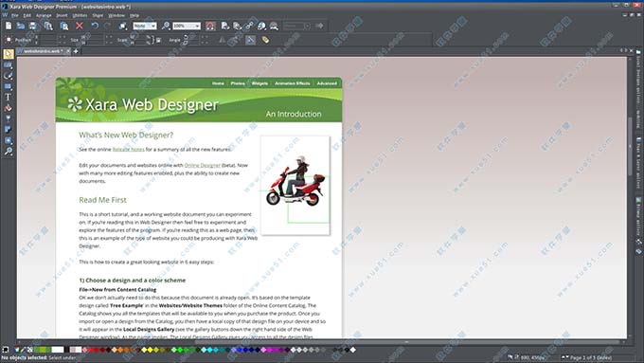
Task: Preview the website in browser
Action: (261, 26)
